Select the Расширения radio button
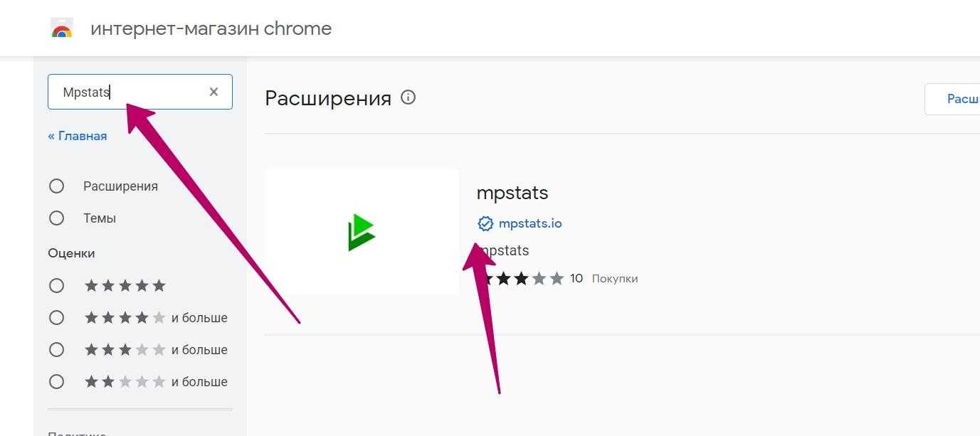The height and width of the screenshot is (436, 980). pos(57,186)
